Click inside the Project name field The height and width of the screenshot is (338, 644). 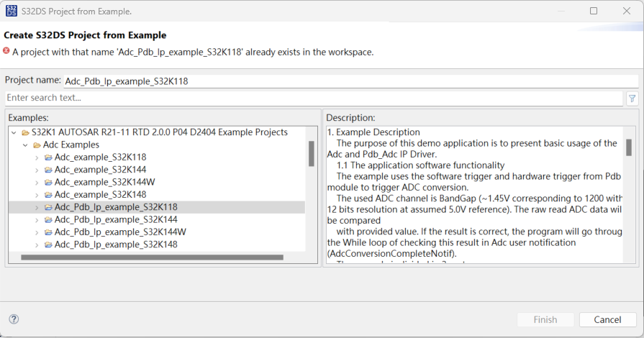point(351,81)
